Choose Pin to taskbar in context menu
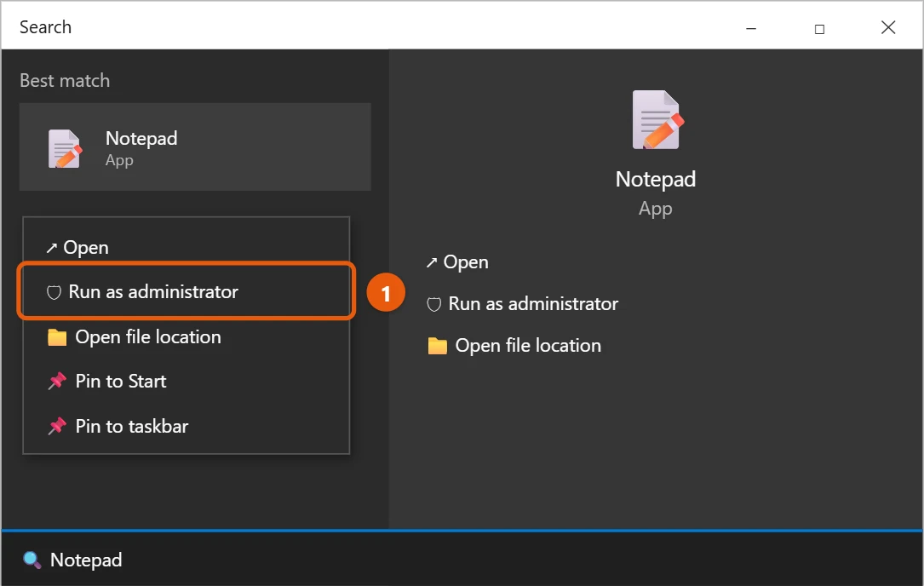The image size is (924, 586). tap(187, 426)
